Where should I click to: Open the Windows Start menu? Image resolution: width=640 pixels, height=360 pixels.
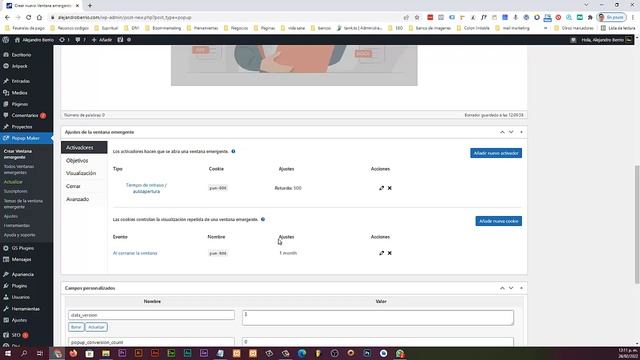click(x=7, y=353)
